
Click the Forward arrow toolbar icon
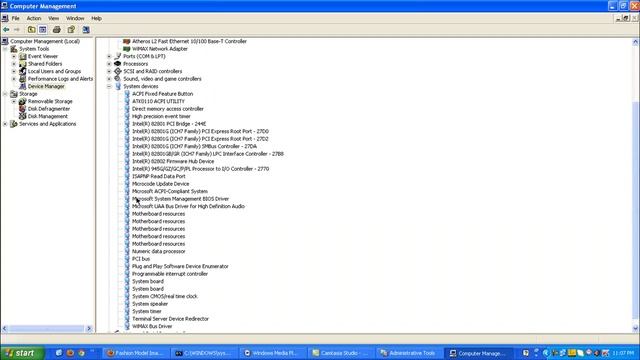coord(17,29)
